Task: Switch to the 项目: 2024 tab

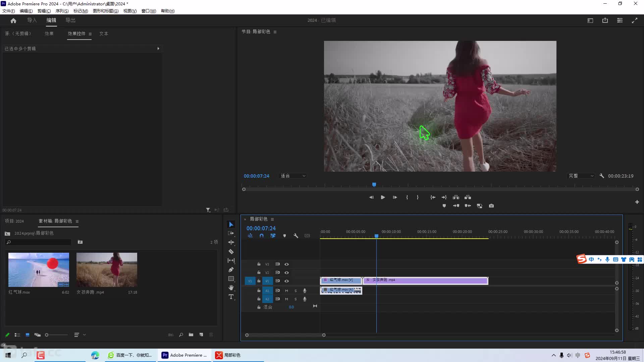Action: [14, 221]
